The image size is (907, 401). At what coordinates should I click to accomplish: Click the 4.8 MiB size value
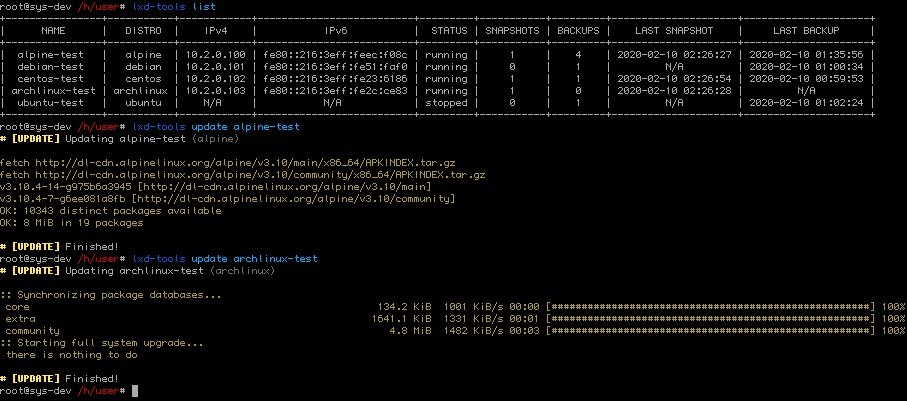(411, 331)
